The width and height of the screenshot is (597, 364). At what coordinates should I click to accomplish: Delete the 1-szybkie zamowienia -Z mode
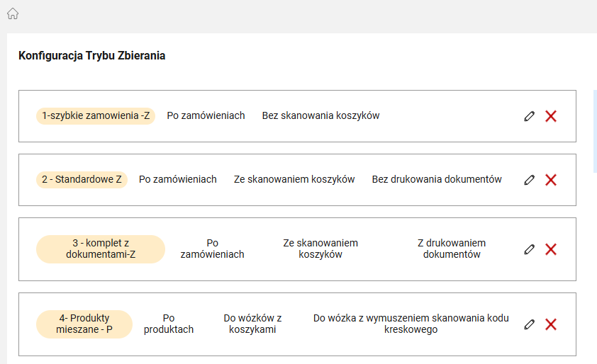[550, 116]
